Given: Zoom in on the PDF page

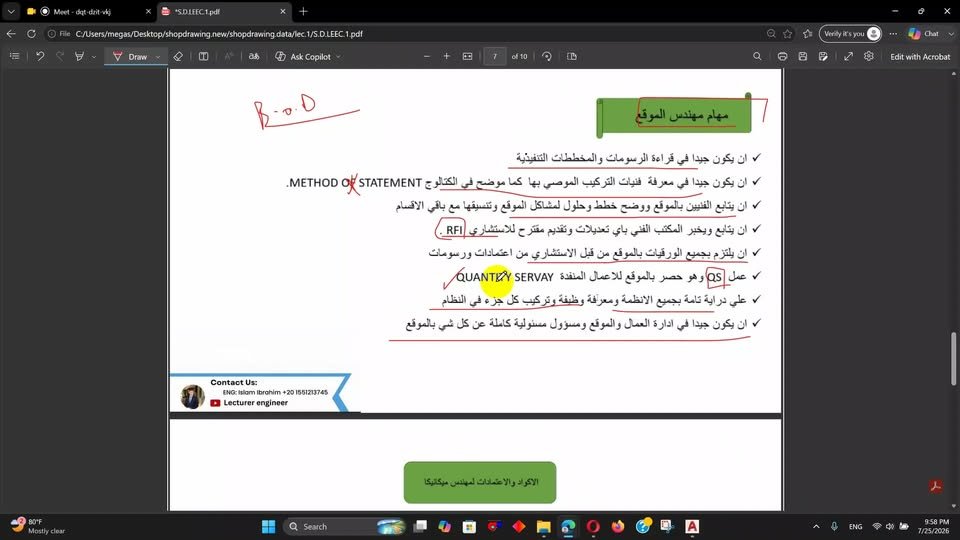Looking at the screenshot, I should (446, 56).
